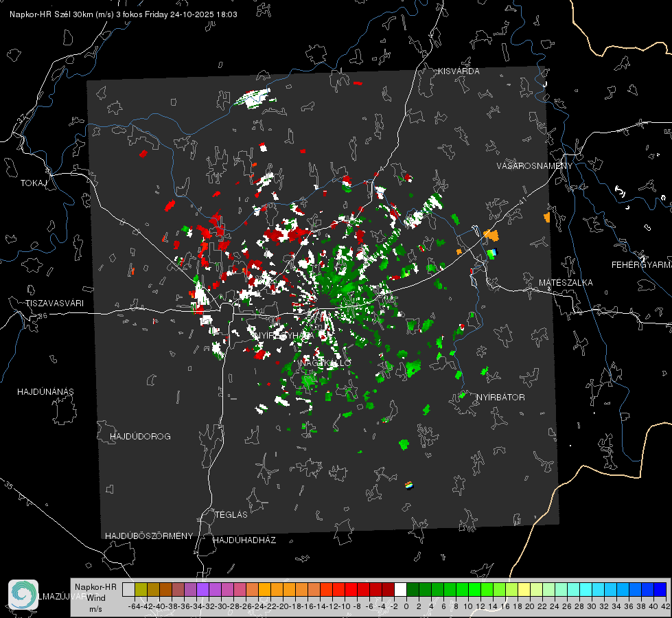The image size is (672, 618).
Task: Pick the olive swatch next to gray
Action: (x=141, y=589)
